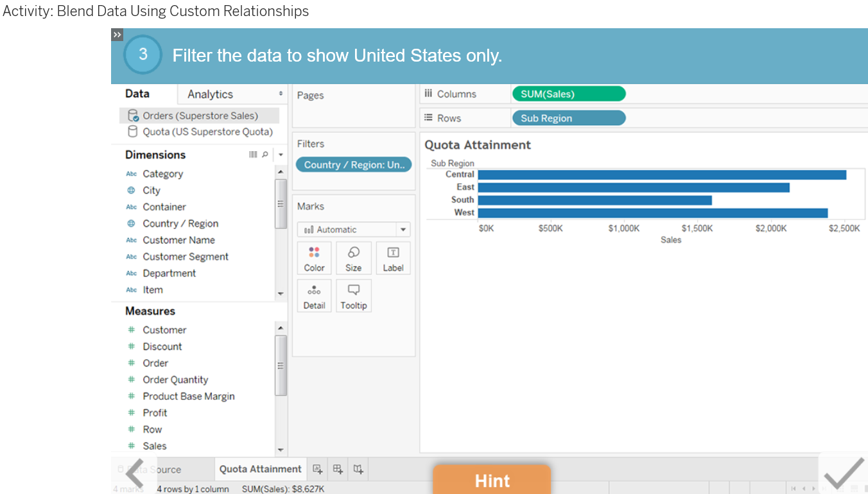Image resolution: width=868 pixels, height=494 pixels.
Task: Select the Order Quantity measure
Action: (x=175, y=380)
